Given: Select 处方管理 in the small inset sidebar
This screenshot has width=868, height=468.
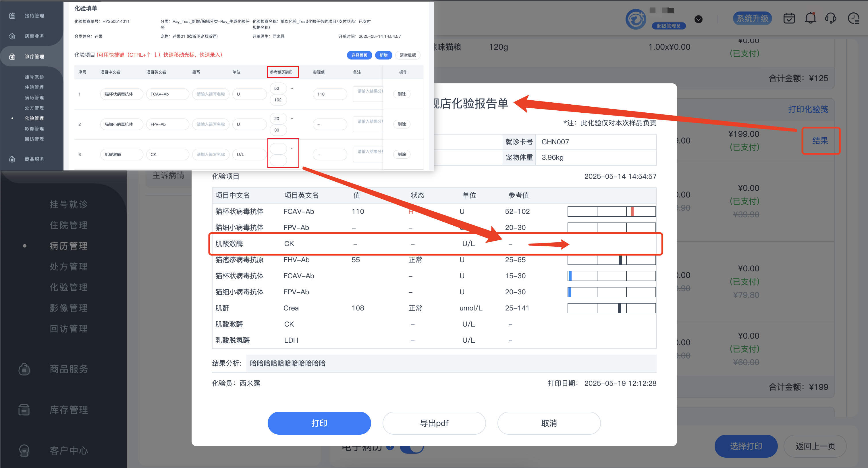Looking at the screenshot, I should (x=34, y=108).
